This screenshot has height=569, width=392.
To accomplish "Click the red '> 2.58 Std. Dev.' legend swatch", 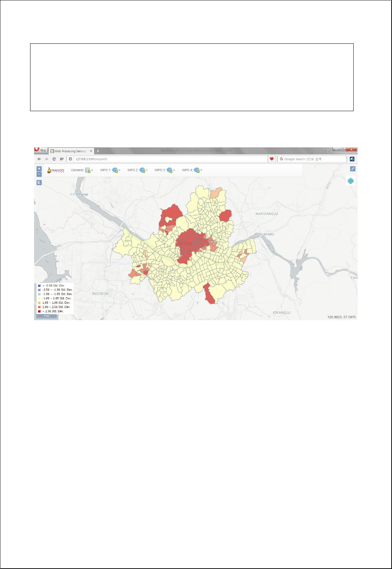I will tap(39, 311).
